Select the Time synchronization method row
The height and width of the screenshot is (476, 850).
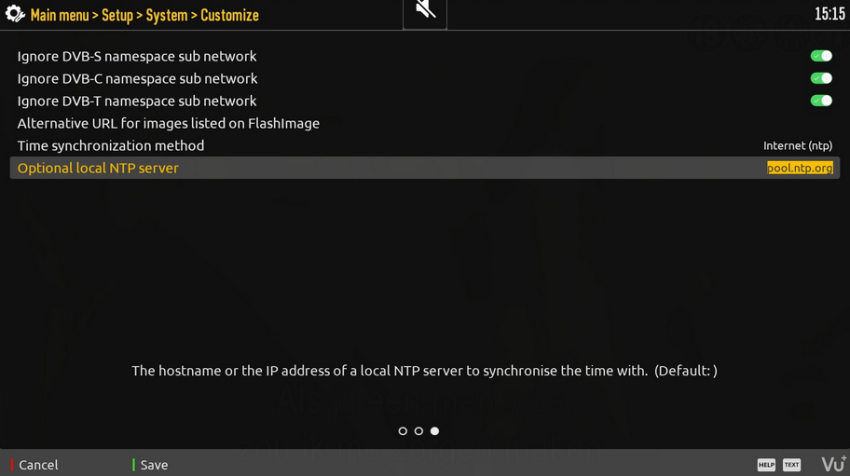tap(110, 146)
